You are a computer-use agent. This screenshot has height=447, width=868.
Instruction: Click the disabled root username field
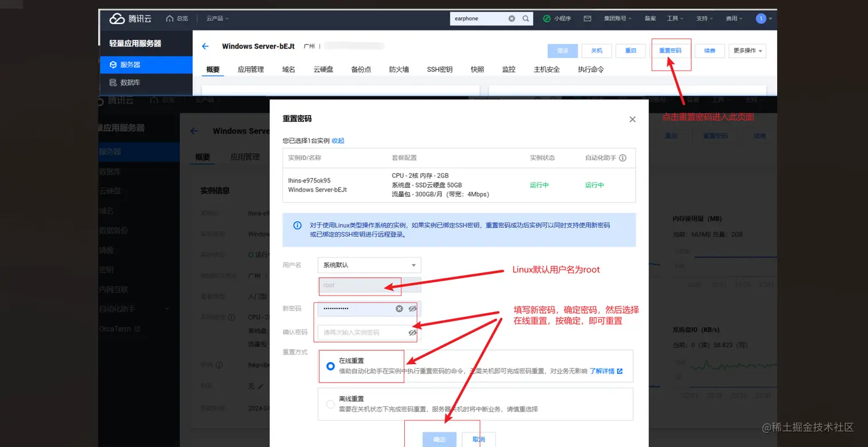coord(369,285)
